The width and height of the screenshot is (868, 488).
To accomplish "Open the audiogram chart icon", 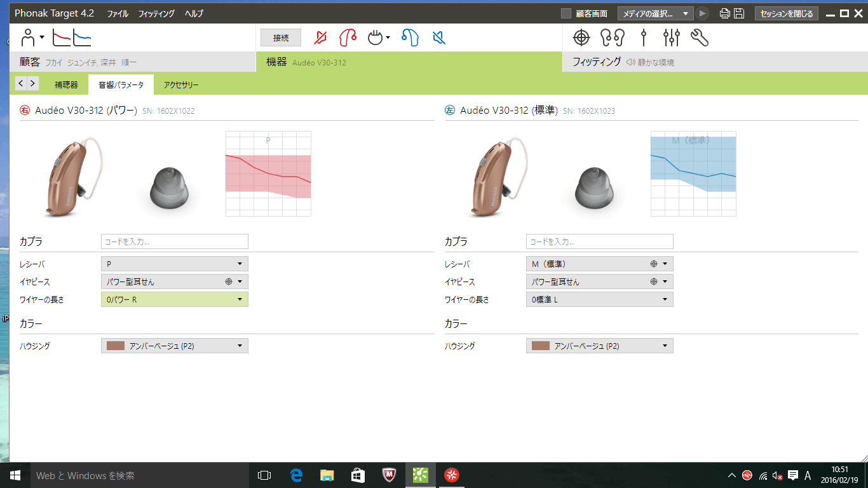I will pyautogui.click(x=71, y=38).
